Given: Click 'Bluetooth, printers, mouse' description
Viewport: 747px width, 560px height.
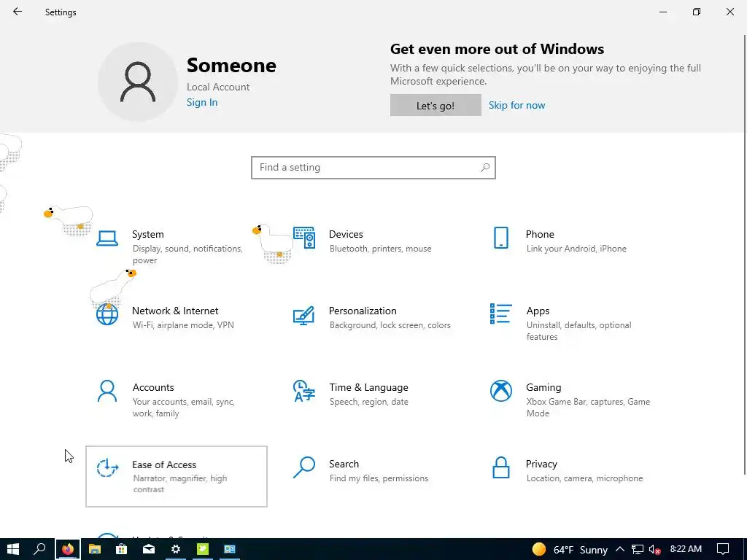Looking at the screenshot, I should [x=380, y=249].
